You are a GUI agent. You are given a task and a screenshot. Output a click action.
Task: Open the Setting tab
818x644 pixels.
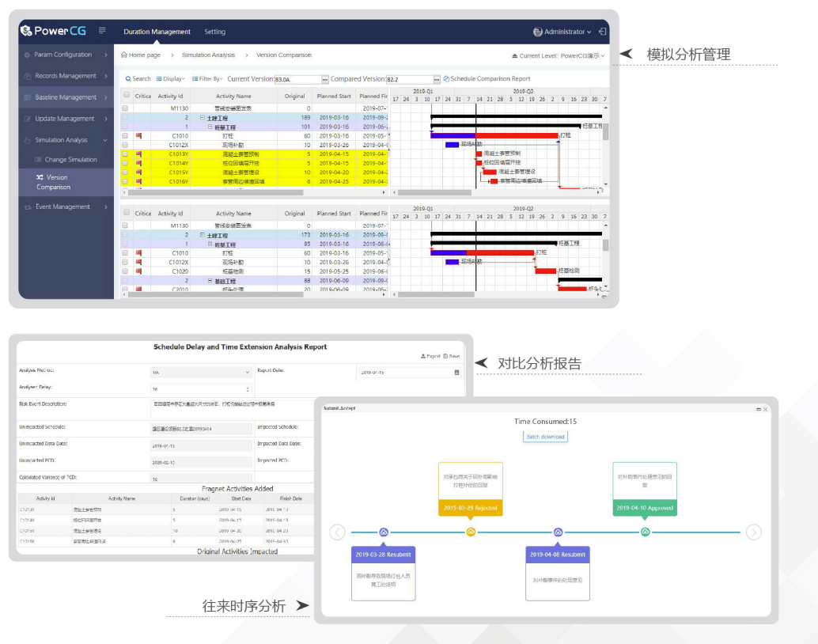[214, 32]
